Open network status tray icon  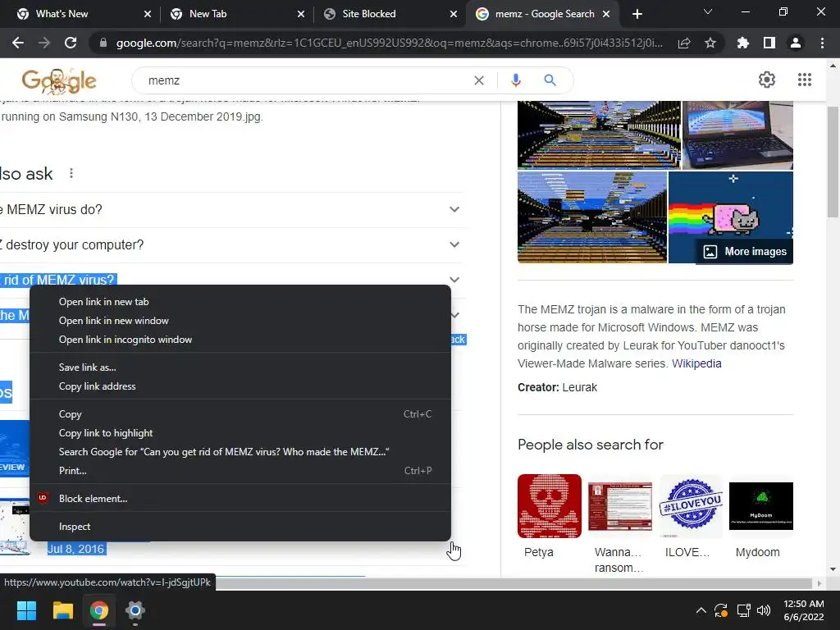click(x=743, y=610)
